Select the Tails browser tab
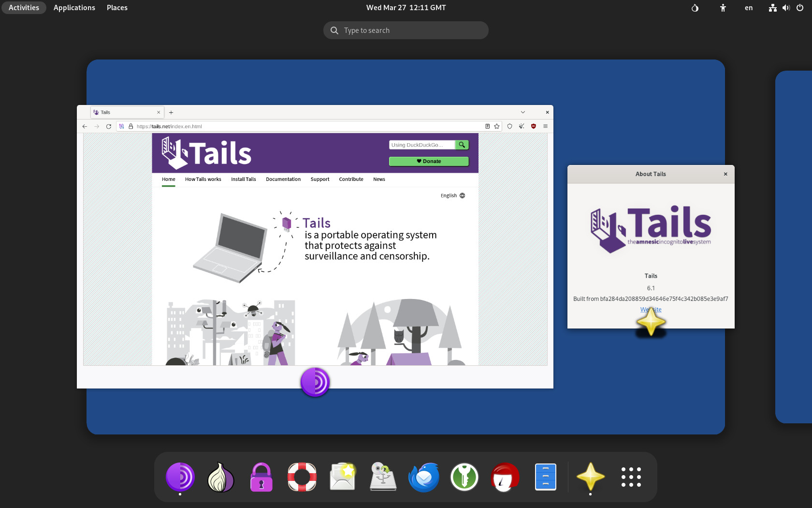 [x=127, y=112]
